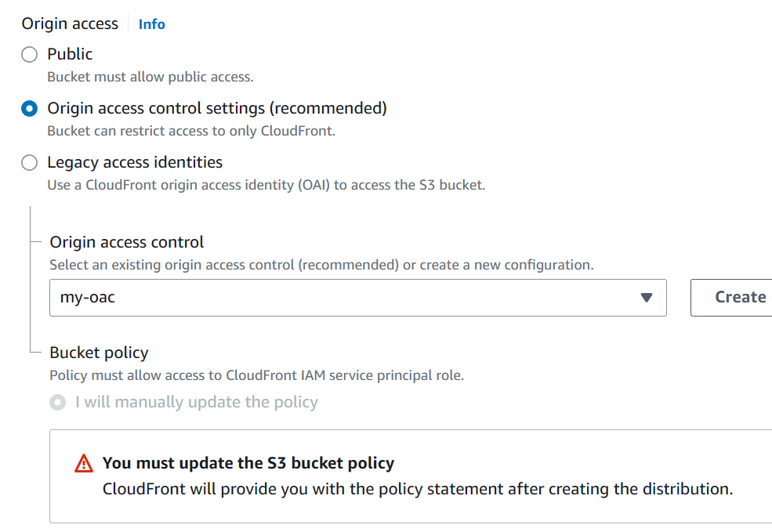This screenshot has width=772, height=532.
Task: Select Origin access control settings radio
Action: pyautogui.click(x=29, y=109)
